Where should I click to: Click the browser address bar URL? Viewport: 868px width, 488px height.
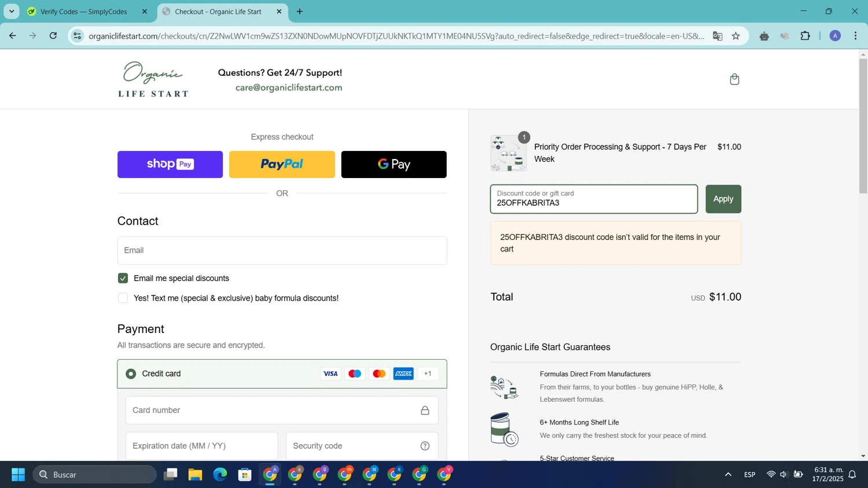[396, 36]
